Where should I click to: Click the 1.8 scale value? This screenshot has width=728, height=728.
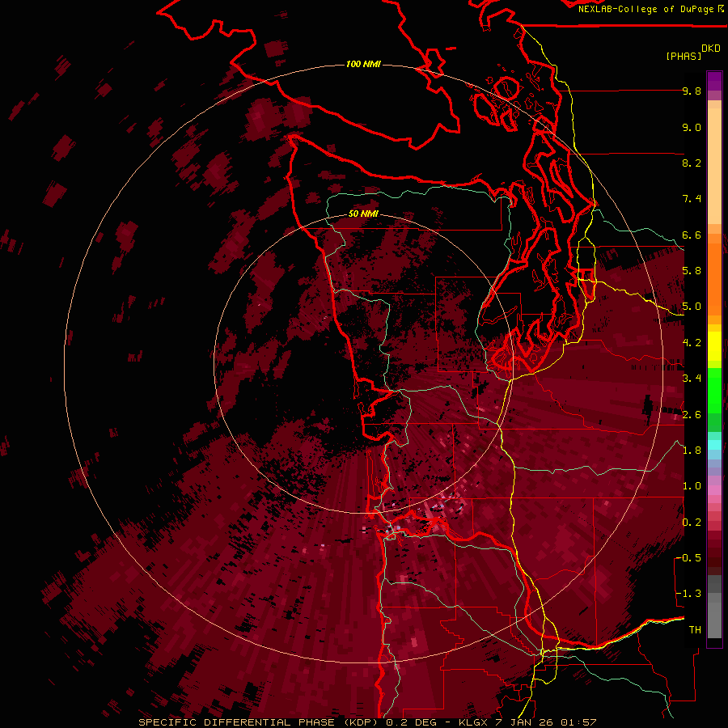pos(692,450)
